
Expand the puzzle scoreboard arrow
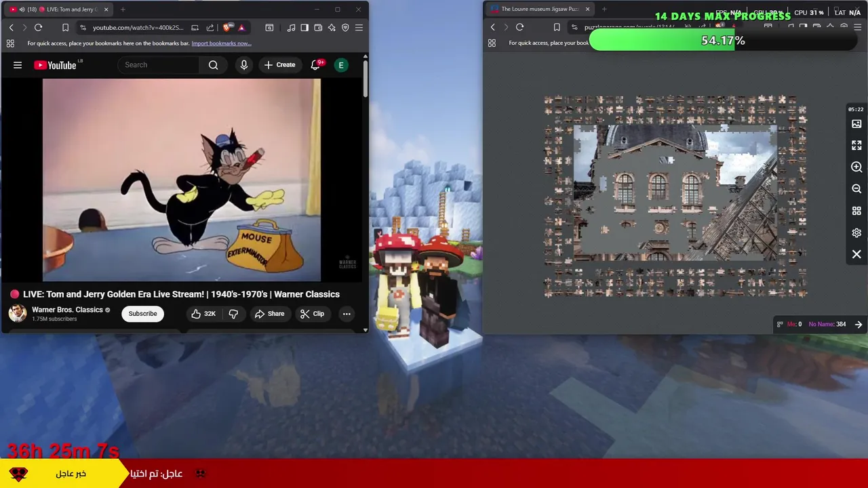(x=859, y=325)
